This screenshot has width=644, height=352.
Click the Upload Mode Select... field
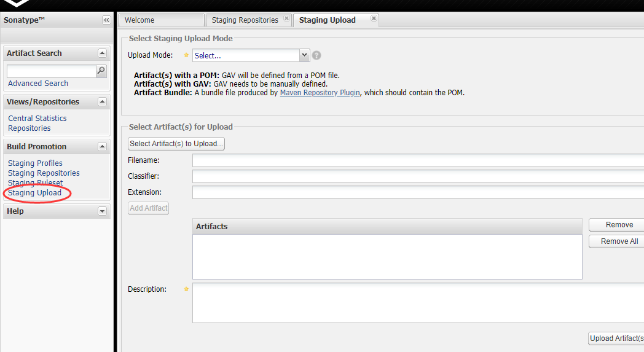[x=246, y=55]
